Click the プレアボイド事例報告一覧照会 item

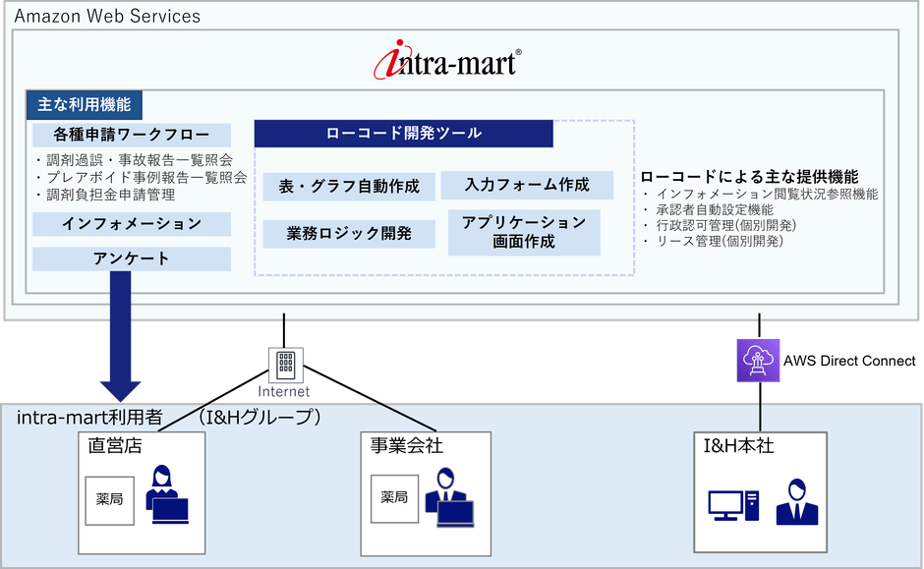141,177
